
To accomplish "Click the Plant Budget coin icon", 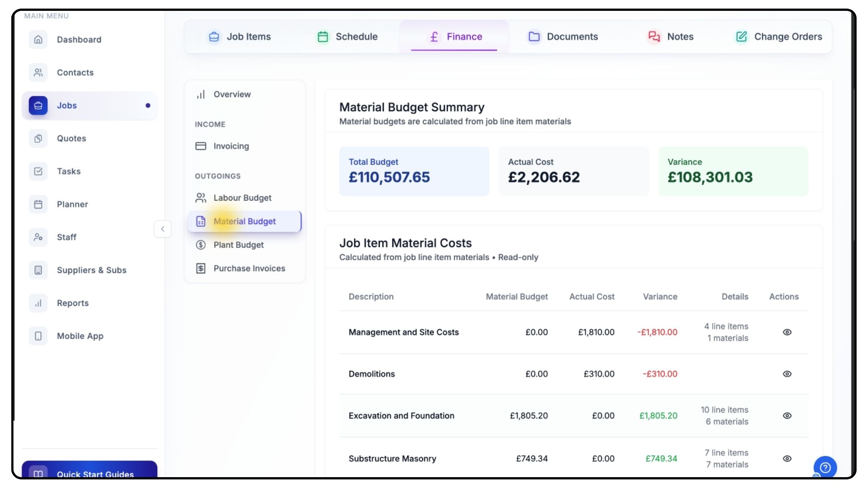I will pyautogui.click(x=201, y=245).
